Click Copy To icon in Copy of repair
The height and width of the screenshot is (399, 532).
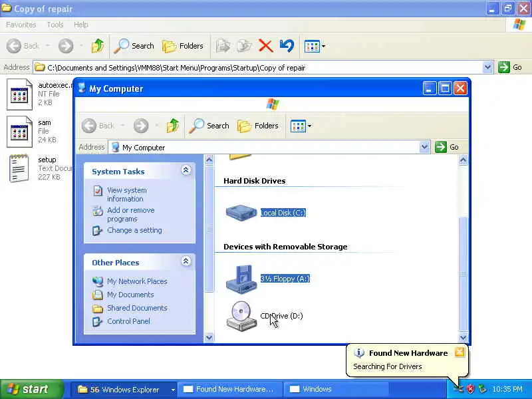[244, 46]
